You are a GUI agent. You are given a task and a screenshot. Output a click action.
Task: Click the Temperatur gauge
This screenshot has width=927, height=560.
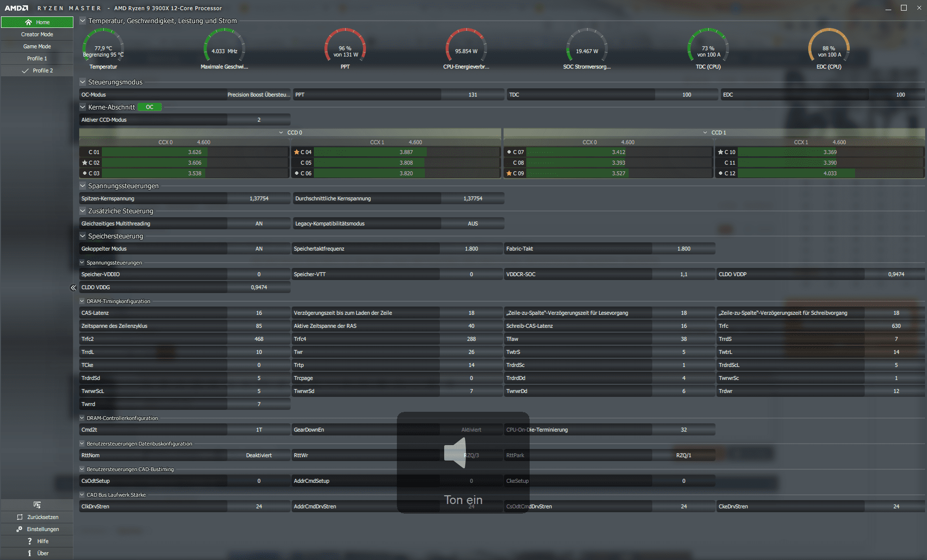(103, 48)
